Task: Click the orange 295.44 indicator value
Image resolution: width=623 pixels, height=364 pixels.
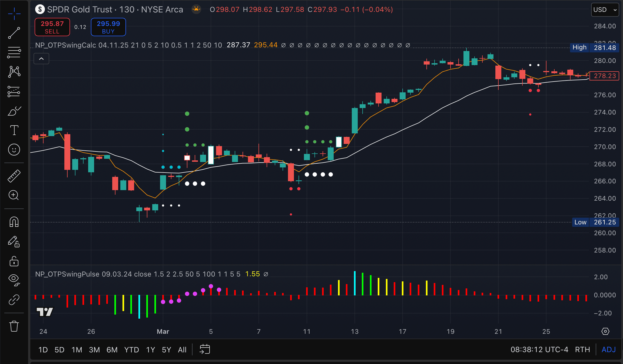Action: pyautogui.click(x=266, y=45)
